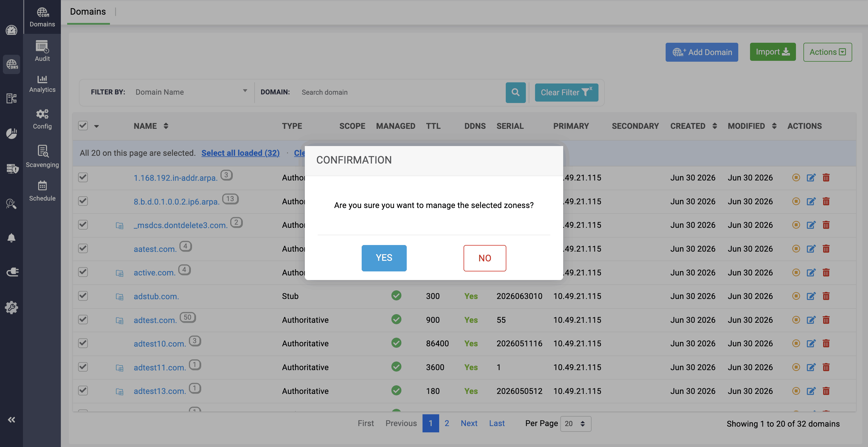Open the 1.168.192.in-addr.arpa. domain link

(176, 178)
